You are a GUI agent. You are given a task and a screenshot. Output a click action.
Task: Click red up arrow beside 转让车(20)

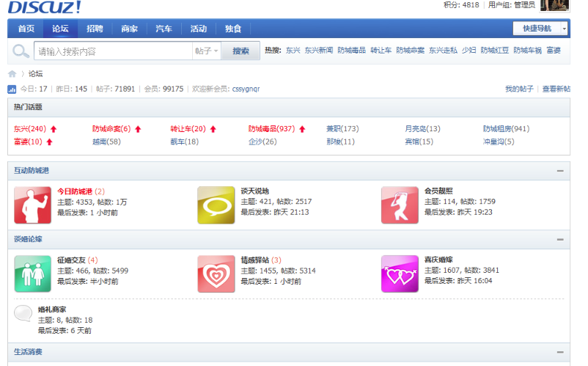pos(213,129)
